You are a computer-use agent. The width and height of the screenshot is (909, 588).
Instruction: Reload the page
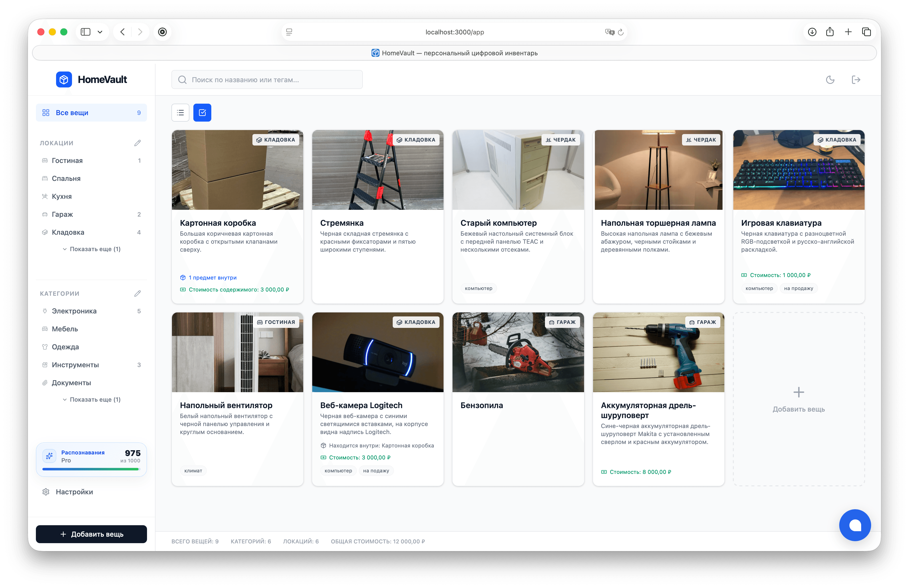621,32
